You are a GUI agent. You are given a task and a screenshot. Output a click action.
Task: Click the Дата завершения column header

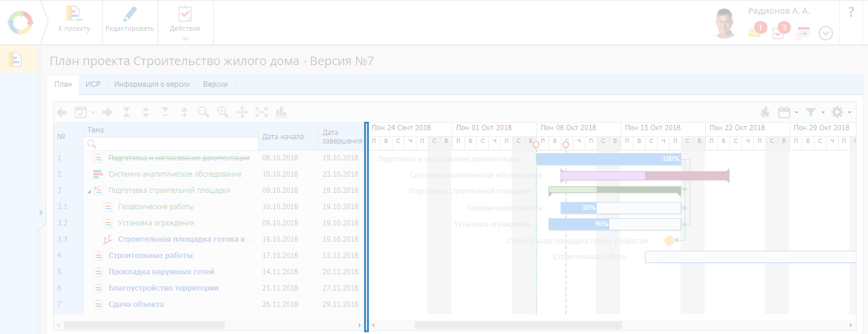click(342, 137)
